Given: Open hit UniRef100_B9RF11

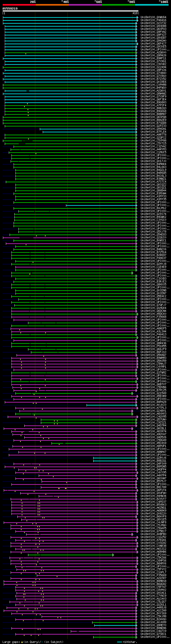Looking at the screenshot, I should (x=153, y=58).
